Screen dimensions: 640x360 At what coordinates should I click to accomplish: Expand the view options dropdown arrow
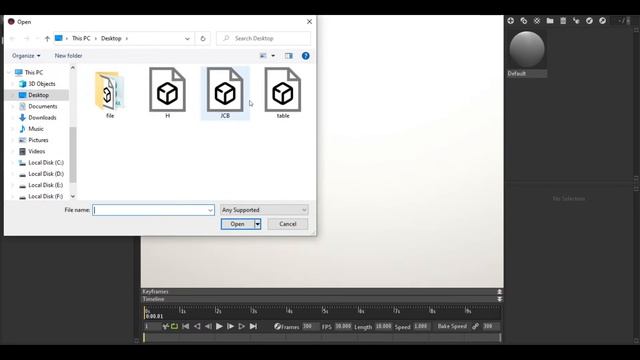[273, 56]
